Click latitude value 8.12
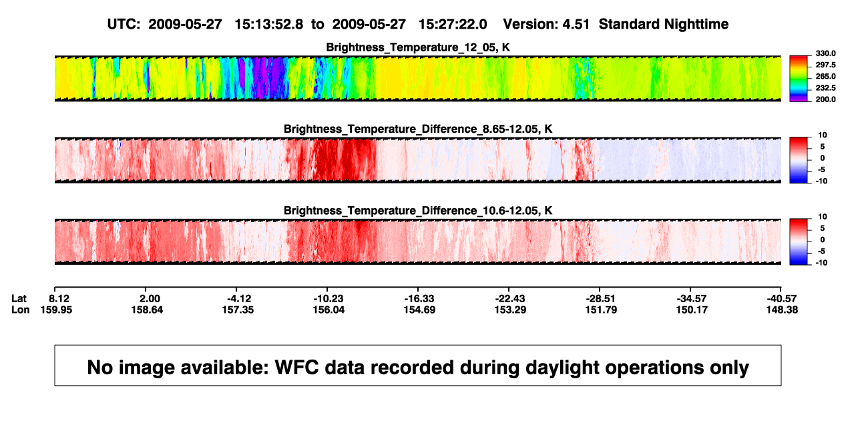This screenshot has height=445, width=868. (x=60, y=298)
